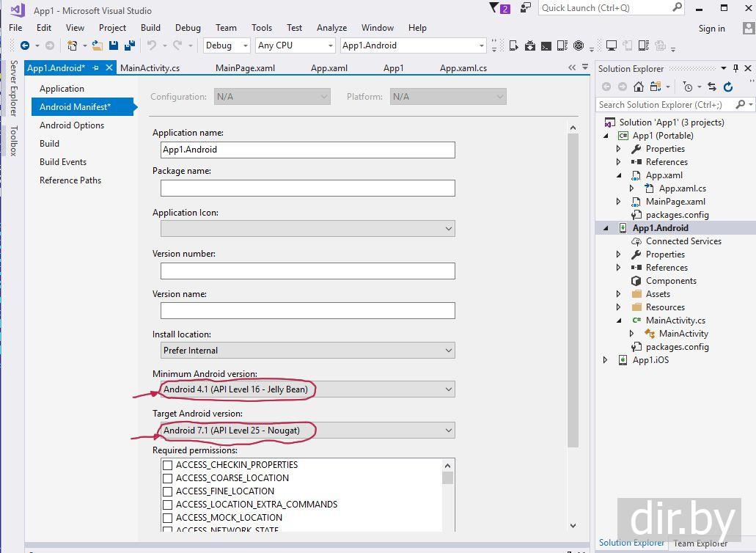Pin the Solution Explorer panel with pushpin icon
The height and width of the screenshot is (553, 756).
(735, 68)
